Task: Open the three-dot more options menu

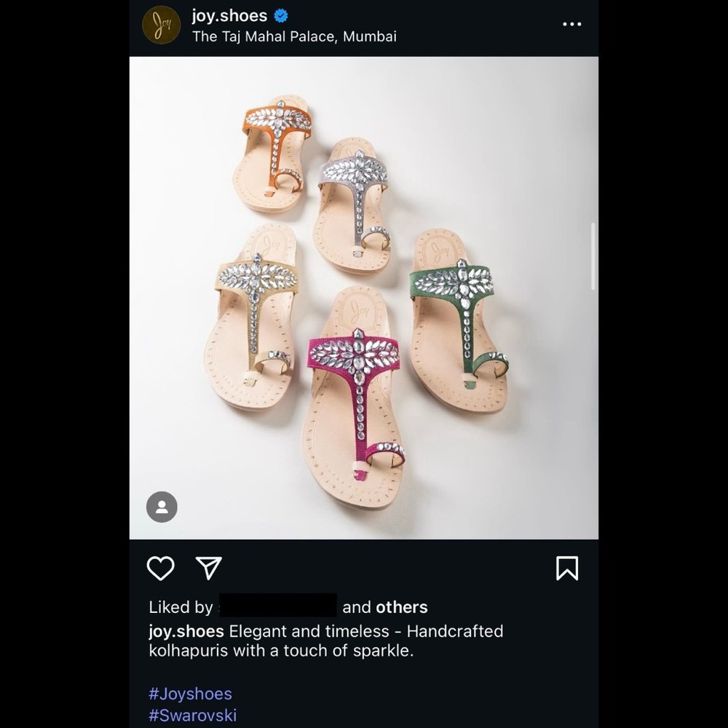Action: (571, 24)
